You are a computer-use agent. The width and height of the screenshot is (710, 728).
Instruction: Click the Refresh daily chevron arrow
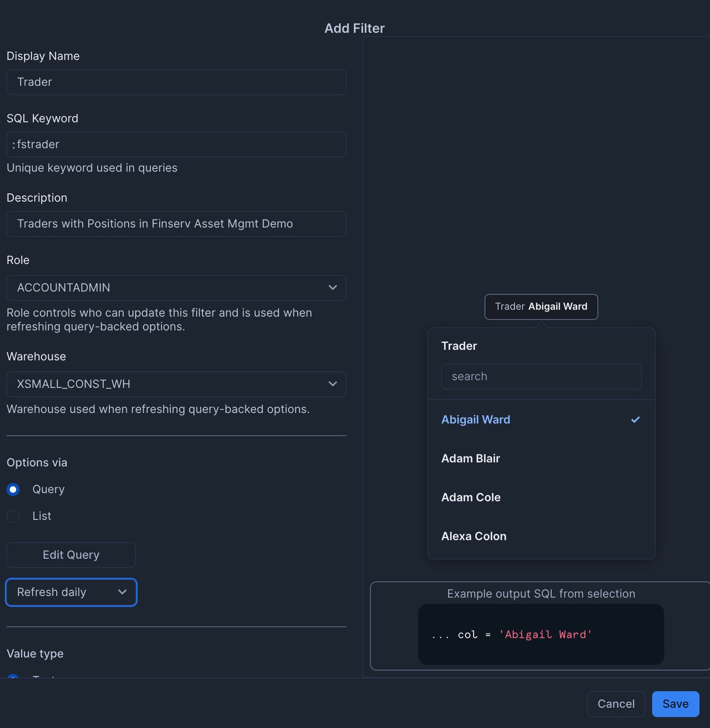tap(122, 592)
